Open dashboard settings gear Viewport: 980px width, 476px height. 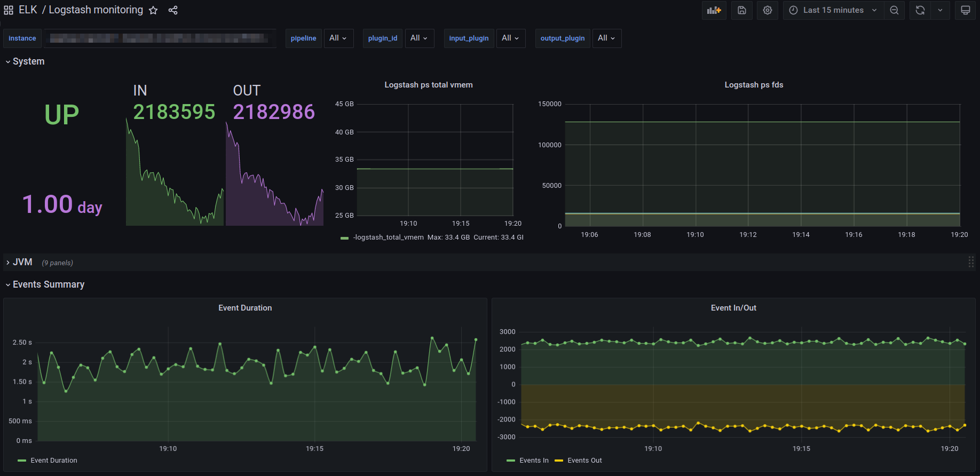click(x=768, y=10)
